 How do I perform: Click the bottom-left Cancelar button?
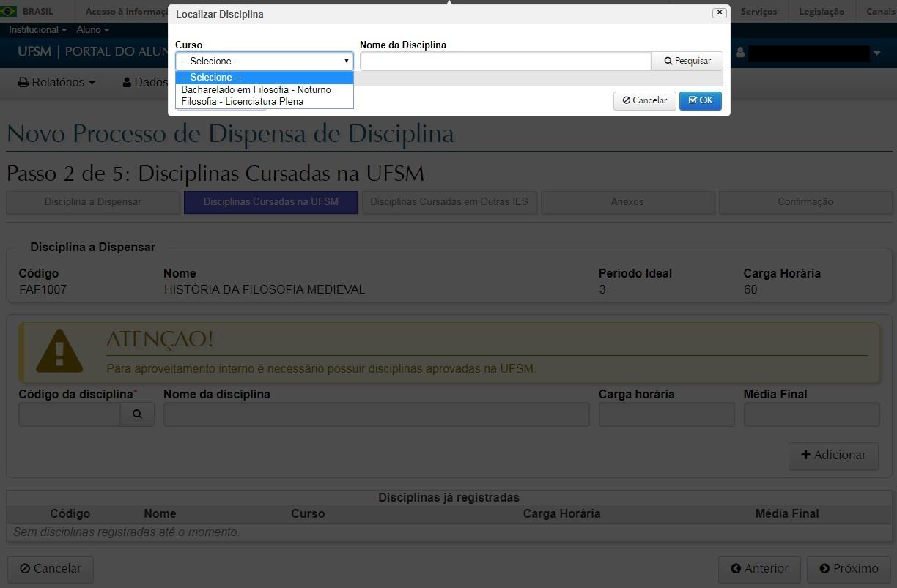pos(51,568)
